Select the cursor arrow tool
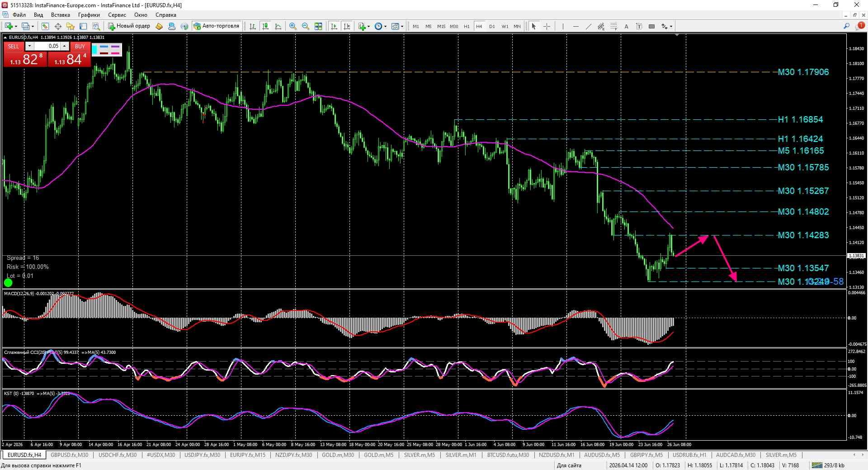868x470 pixels. 534,26
